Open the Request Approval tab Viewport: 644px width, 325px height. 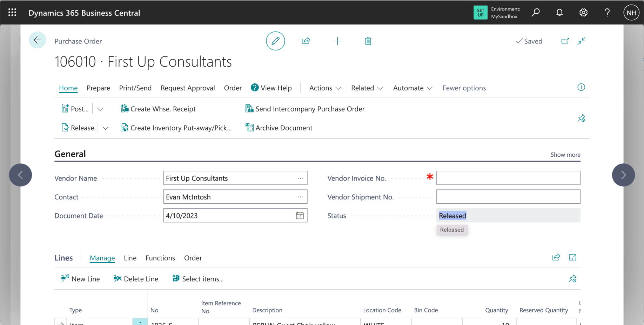(188, 88)
